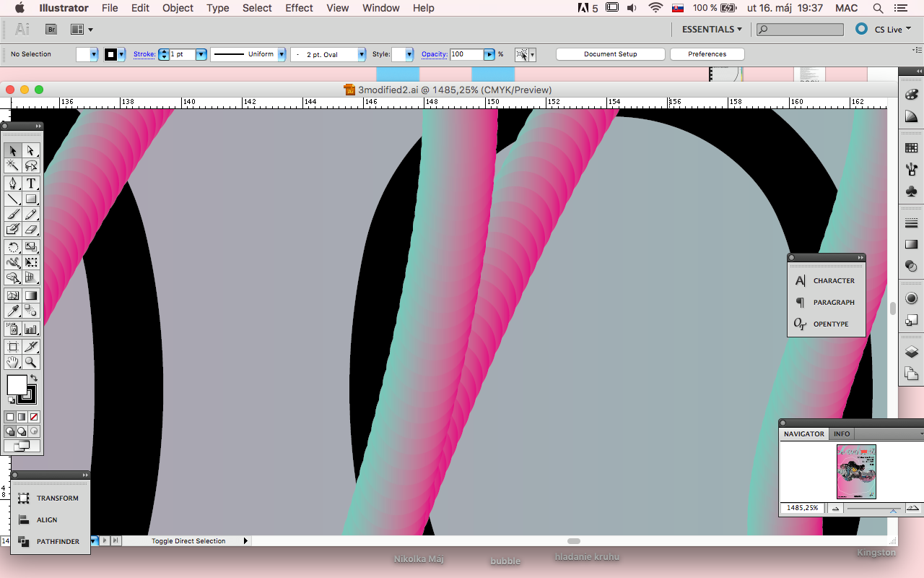Open the Uniform width profile dropdown

(x=282, y=54)
